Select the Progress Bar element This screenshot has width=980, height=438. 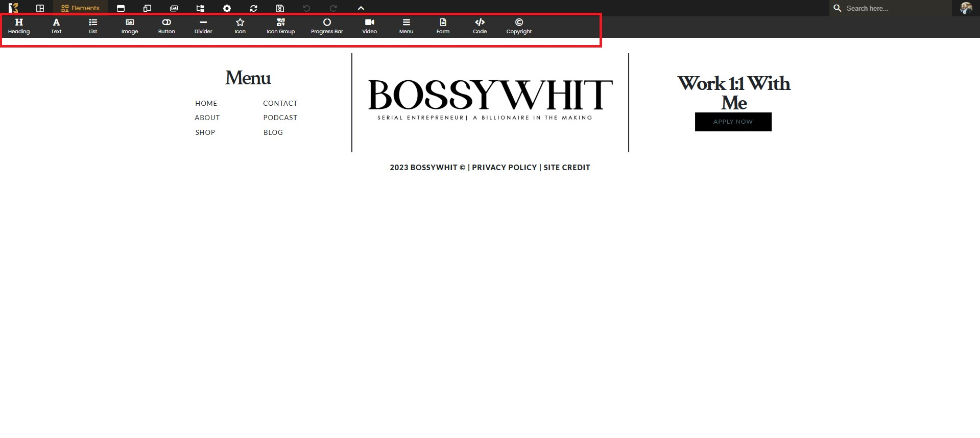tap(327, 26)
